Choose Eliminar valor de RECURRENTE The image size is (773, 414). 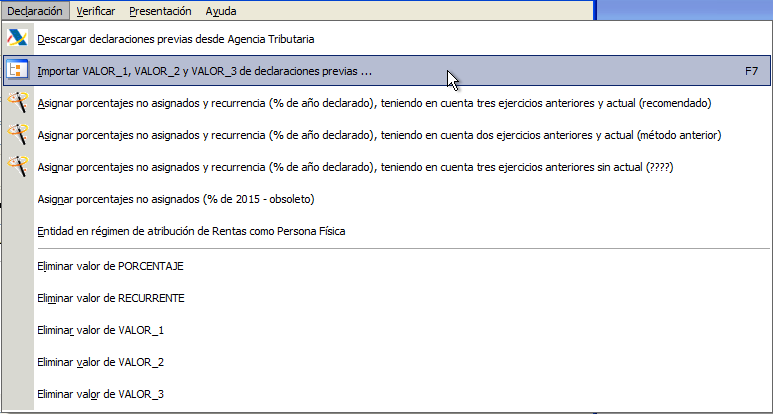pos(387,298)
